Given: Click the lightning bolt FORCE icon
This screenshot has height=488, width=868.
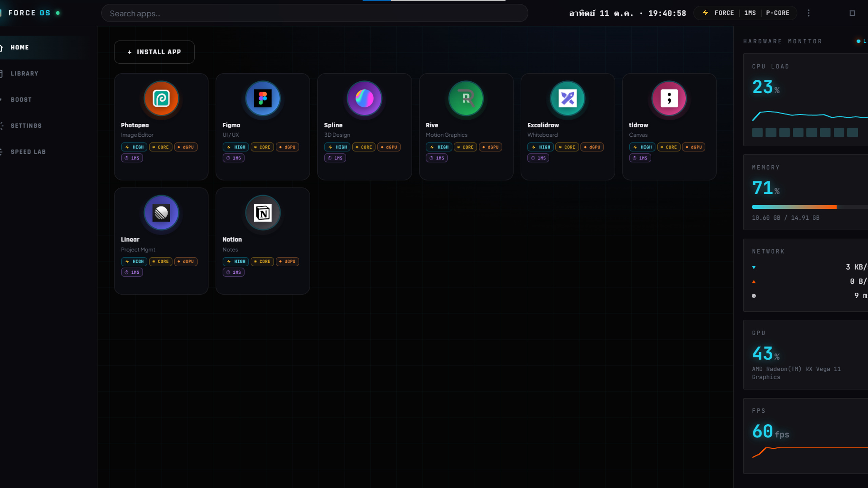Looking at the screenshot, I should [705, 13].
